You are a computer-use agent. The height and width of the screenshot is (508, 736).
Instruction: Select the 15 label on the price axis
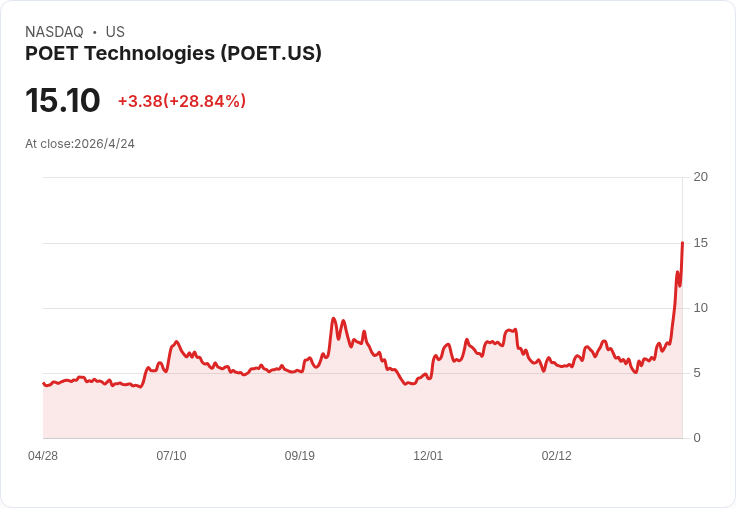(700, 243)
